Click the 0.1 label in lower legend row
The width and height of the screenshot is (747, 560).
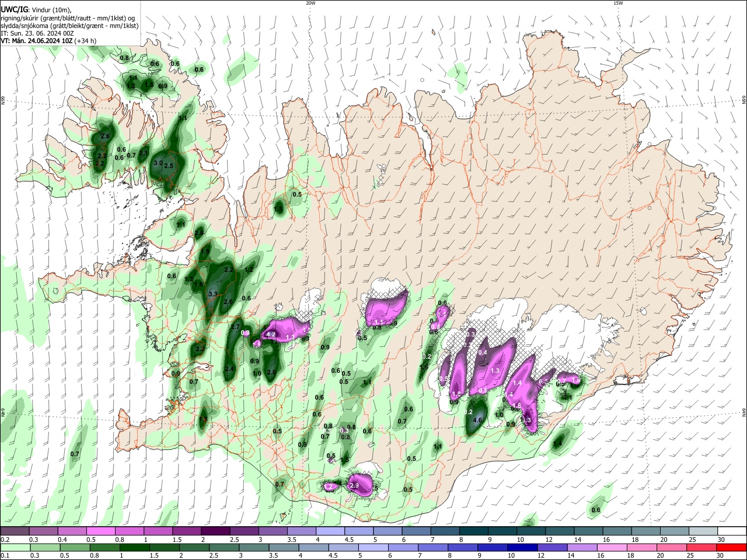[5, 555]
